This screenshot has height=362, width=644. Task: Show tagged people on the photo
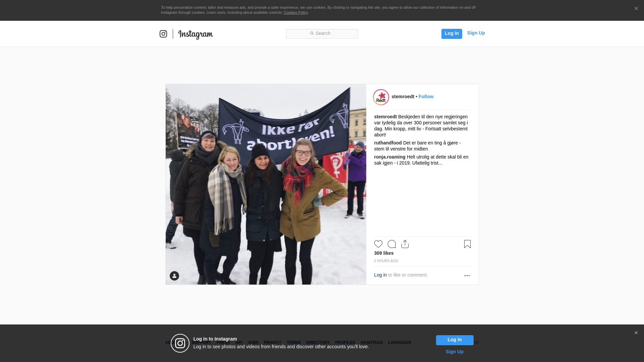tap(174, 276)
